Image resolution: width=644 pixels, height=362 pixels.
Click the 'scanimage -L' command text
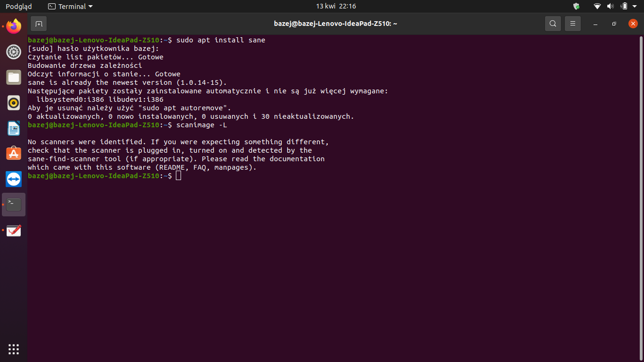(202, 125)
